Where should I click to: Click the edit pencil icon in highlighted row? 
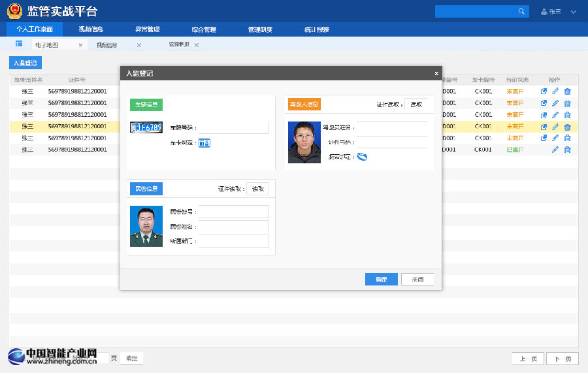coord(555,127)
